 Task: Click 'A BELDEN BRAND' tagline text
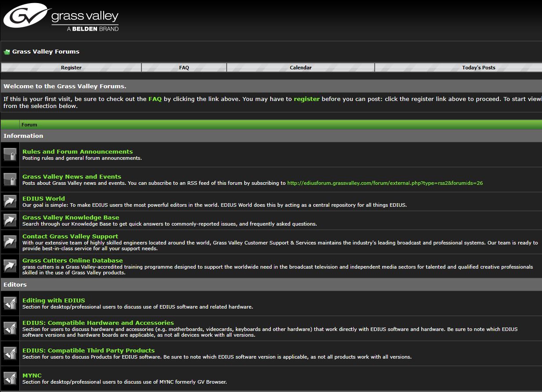point(93,29)
